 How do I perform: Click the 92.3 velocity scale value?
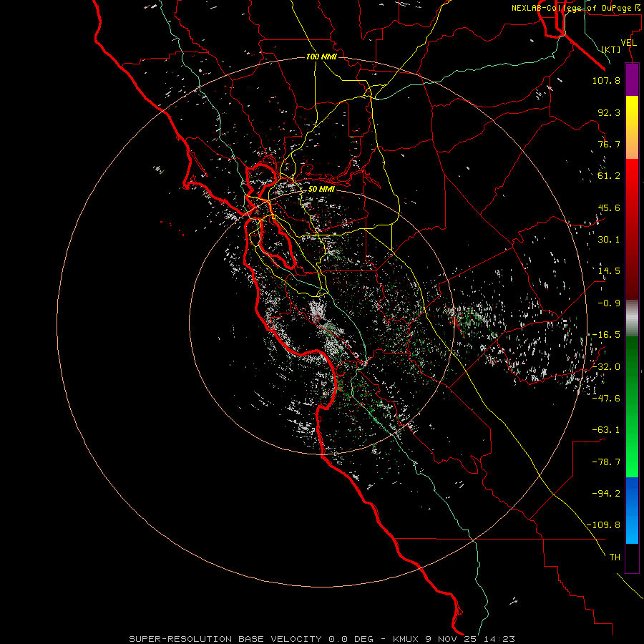click(x=609, y=112)
